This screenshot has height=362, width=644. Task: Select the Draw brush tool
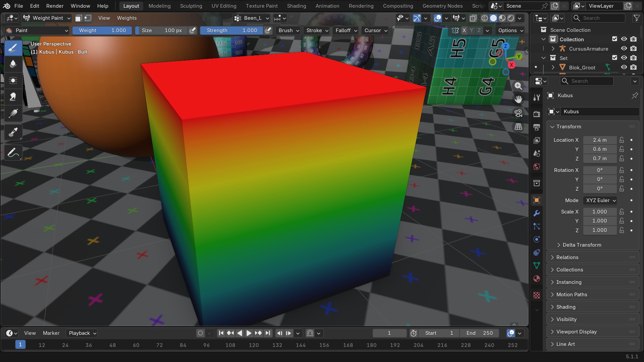(13, 48)
